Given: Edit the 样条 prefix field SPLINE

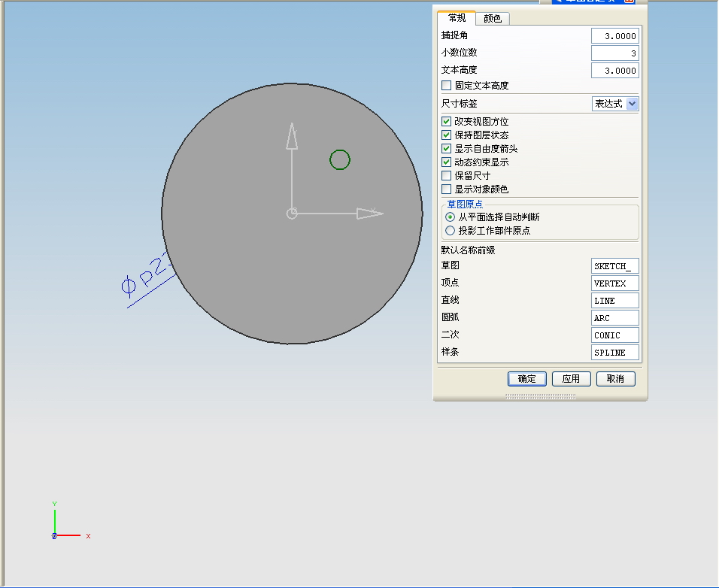Looking at the screenshot, I should (x=615, y=353).
